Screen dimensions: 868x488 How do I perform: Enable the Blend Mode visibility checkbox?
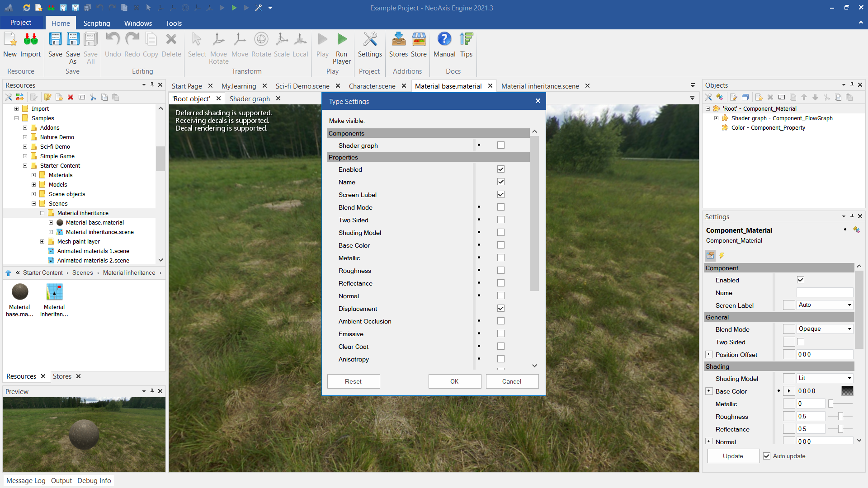[500, 207]
